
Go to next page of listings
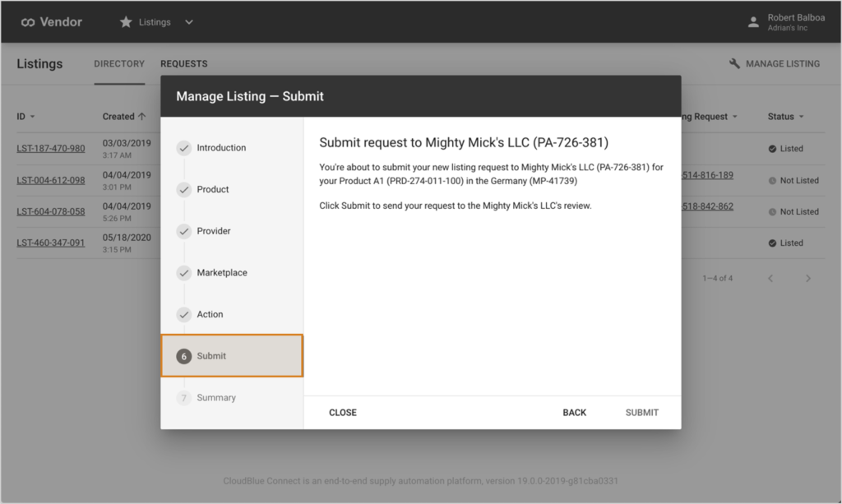tap(808, 279)
